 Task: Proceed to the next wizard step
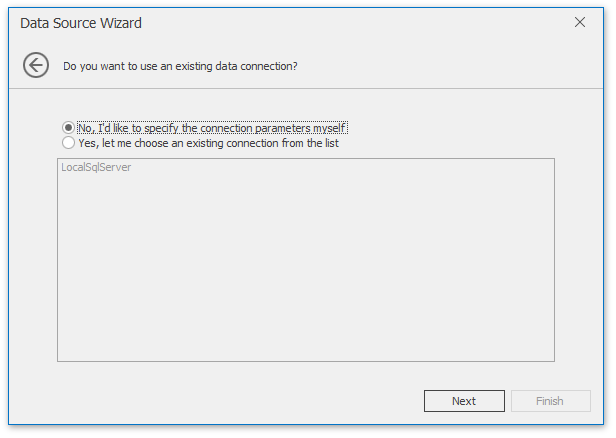463,401
